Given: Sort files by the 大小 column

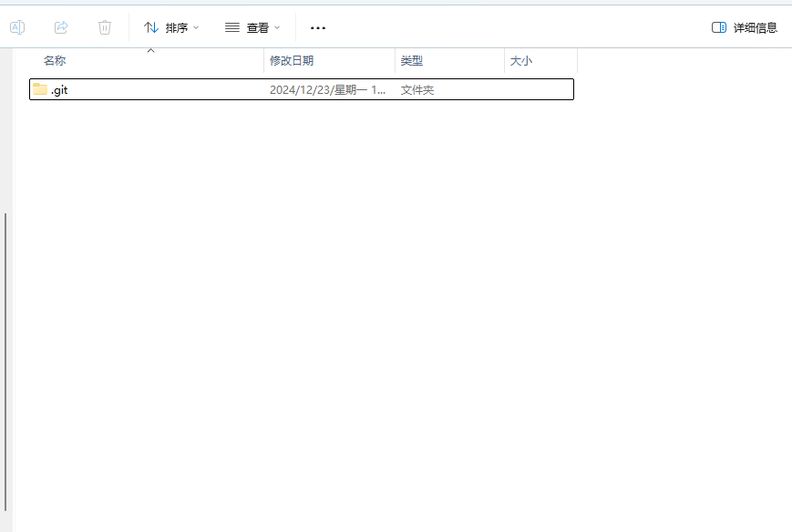Looking at the screenshot, I should [519, 60].
